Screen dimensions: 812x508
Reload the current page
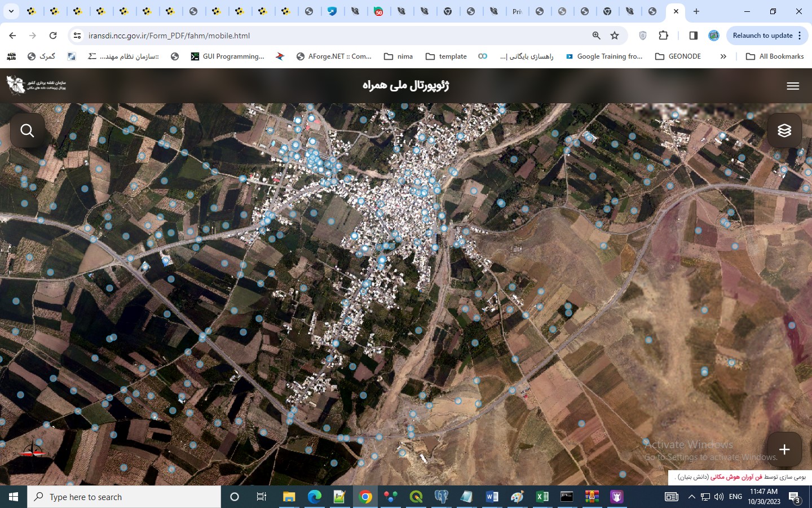click(x=53, y=36)
